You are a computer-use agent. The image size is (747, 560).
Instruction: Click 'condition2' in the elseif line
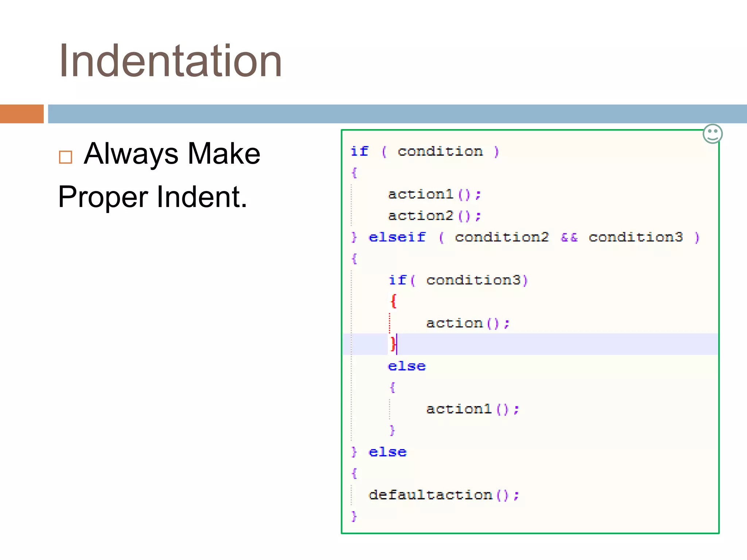(x=502, y=237)
